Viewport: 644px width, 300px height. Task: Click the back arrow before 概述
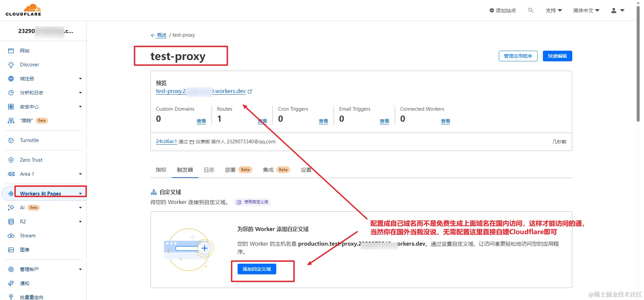click(153, 35)
